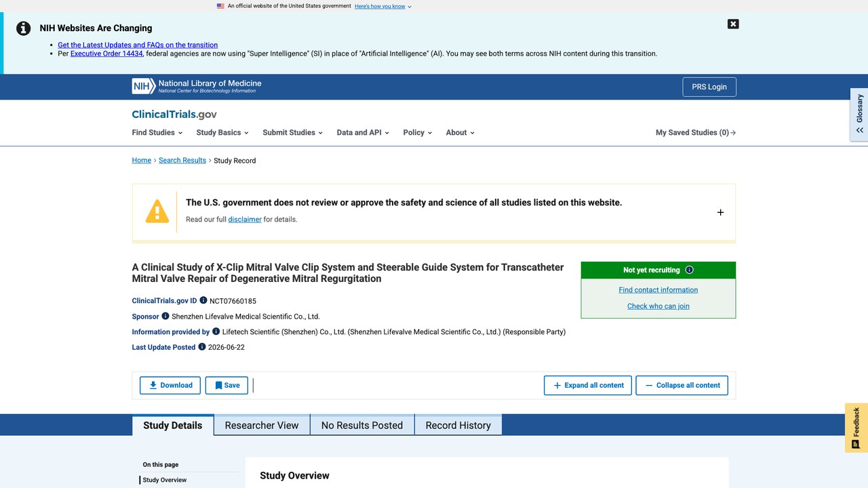Click the info icon beside Information provided by

(x=216, y=331)
